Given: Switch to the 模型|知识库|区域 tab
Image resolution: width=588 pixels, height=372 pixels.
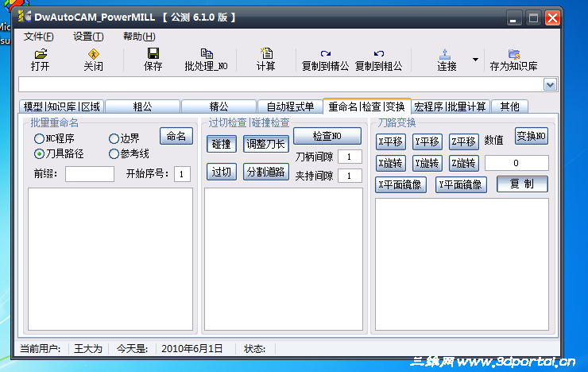Looking at the screenshot, I should 62,107.
